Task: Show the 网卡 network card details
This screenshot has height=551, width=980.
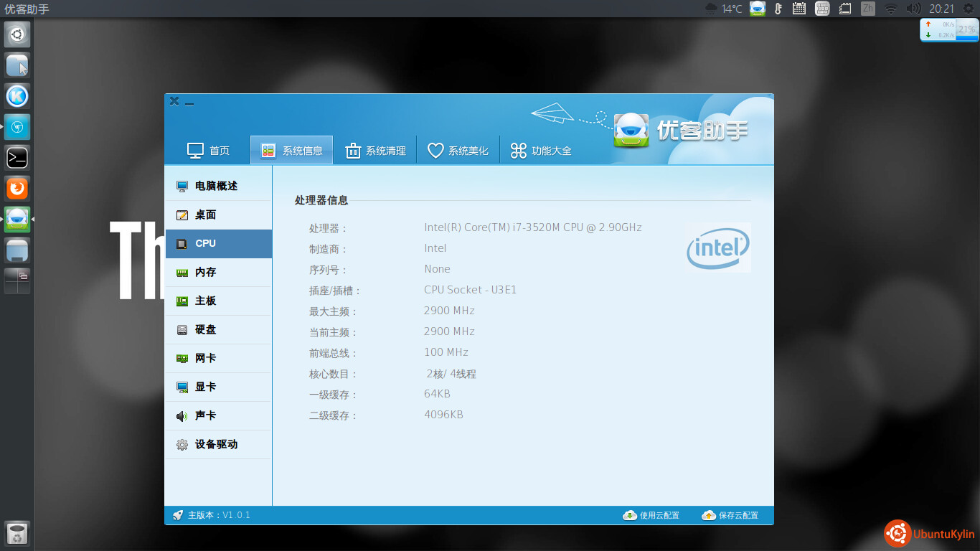Action: [205, 359]
